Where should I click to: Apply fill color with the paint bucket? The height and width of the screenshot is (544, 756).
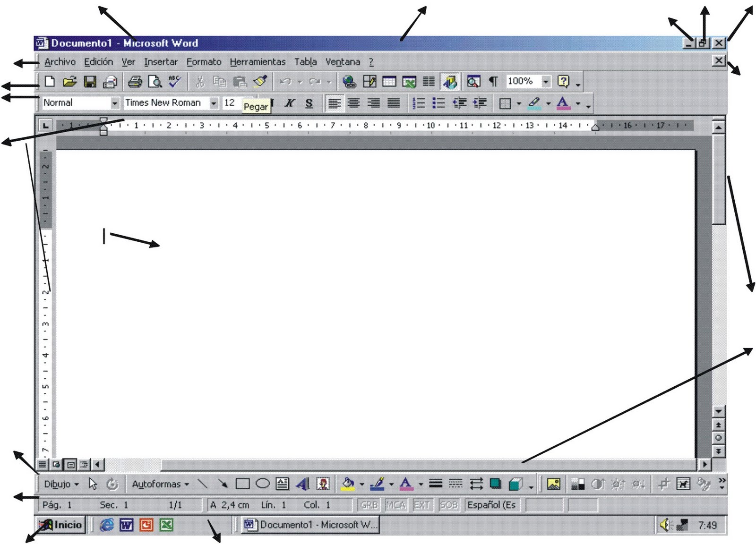tap(348, 484)
